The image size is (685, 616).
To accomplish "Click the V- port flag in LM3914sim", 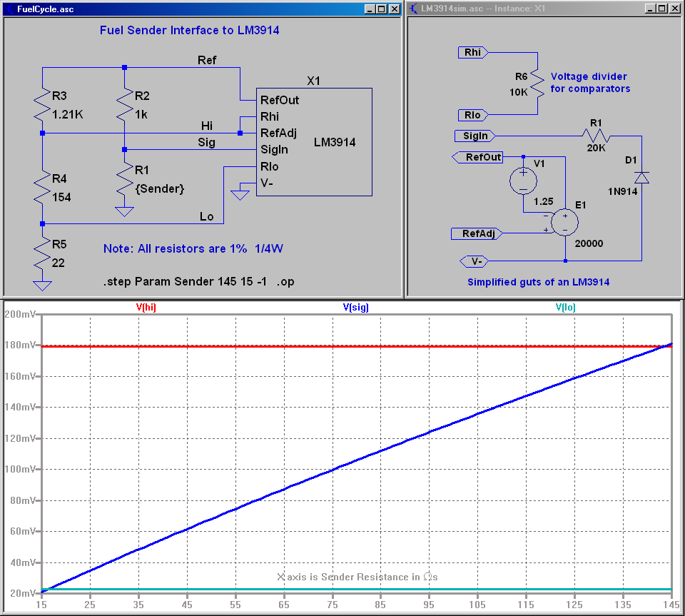I will 475,262.
